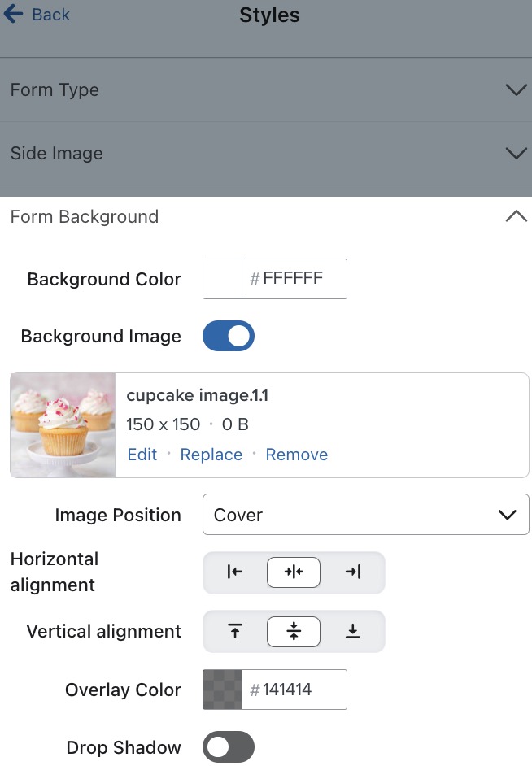Select bottom vertical alignment icon
The height and width of the screenshot is (766, 532).
[x=353, y=631]
